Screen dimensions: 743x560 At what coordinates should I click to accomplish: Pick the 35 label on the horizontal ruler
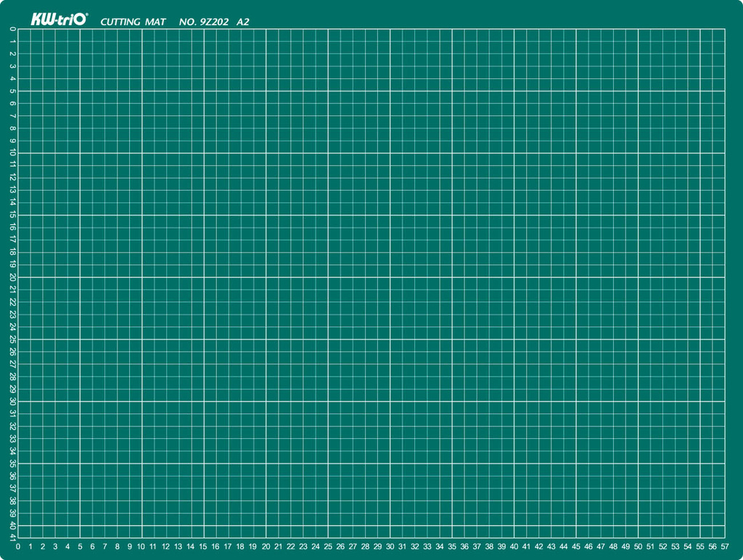(452, 546)
